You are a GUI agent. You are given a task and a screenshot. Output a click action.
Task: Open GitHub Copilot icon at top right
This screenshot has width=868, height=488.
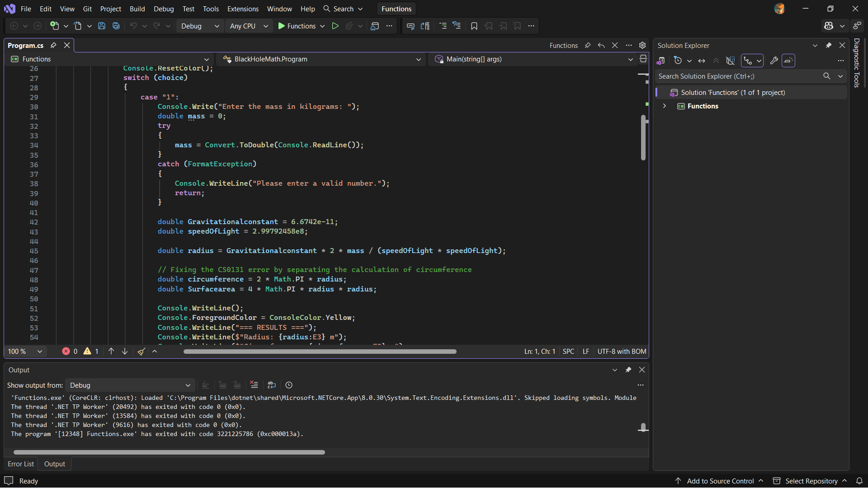829,26
